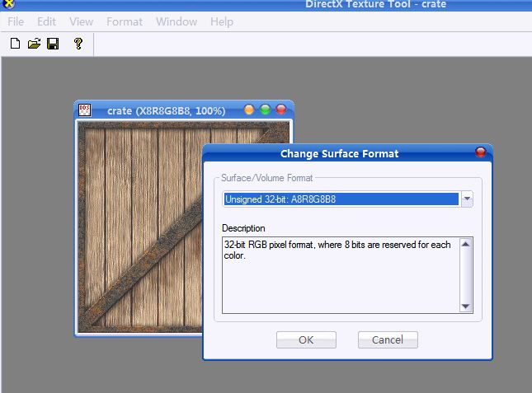The image size is (532, 393).
Task: Open the Format menu
Action: 125,21
